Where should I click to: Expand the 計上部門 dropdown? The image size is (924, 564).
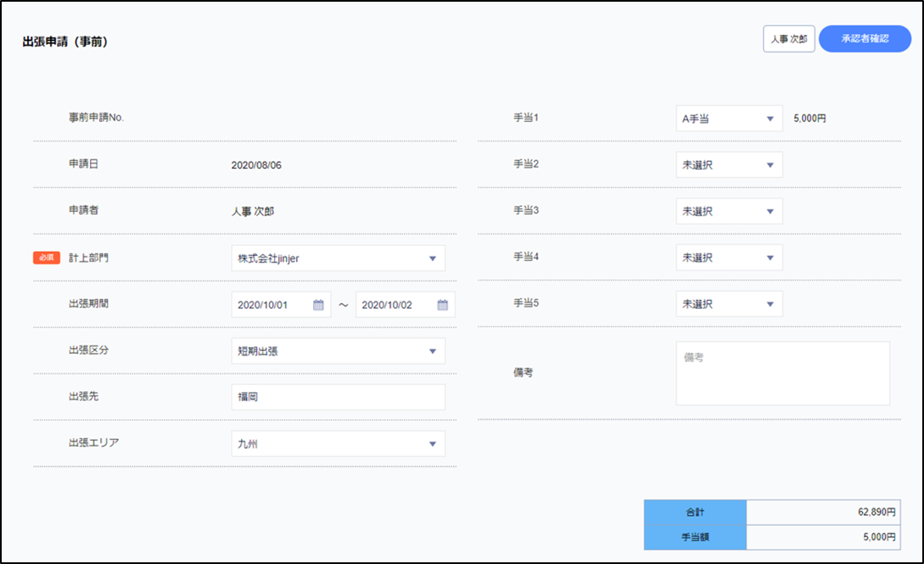338,259
